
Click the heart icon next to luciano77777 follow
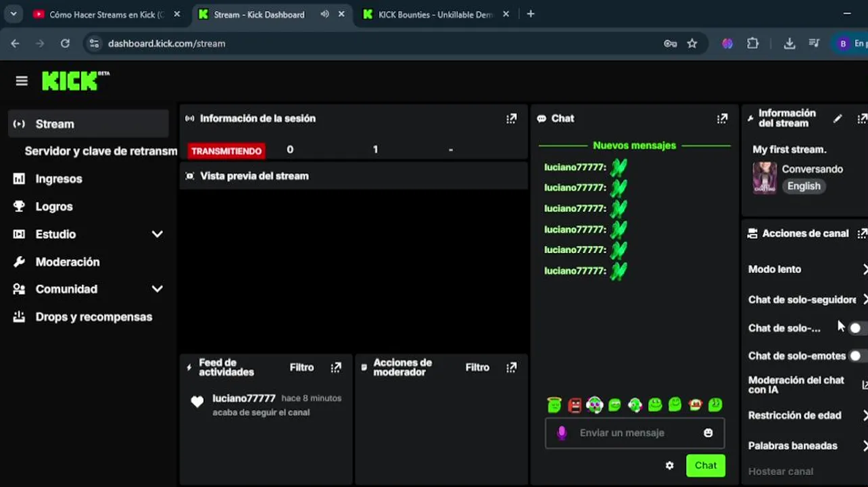click(x=197, y=402)
